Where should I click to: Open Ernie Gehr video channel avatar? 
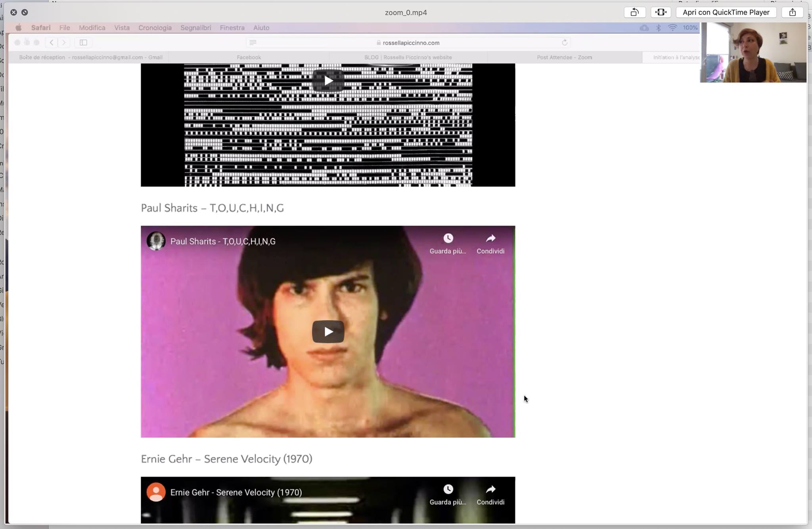coord(156,492)
